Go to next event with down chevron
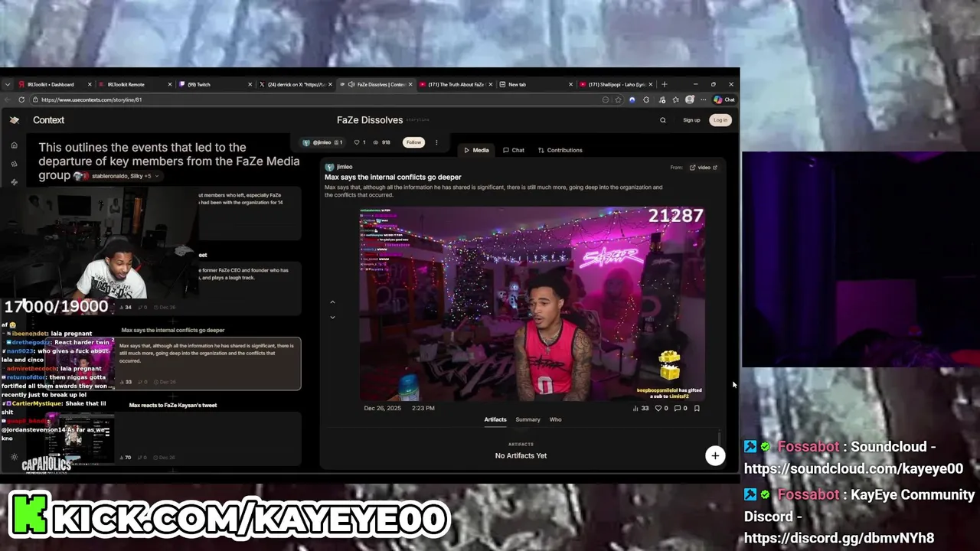This screenshot has width=980, height=551. point(332,317)
